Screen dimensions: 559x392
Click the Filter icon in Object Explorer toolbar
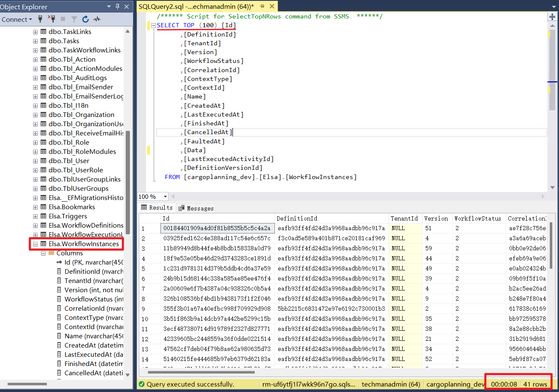point(74,19)
